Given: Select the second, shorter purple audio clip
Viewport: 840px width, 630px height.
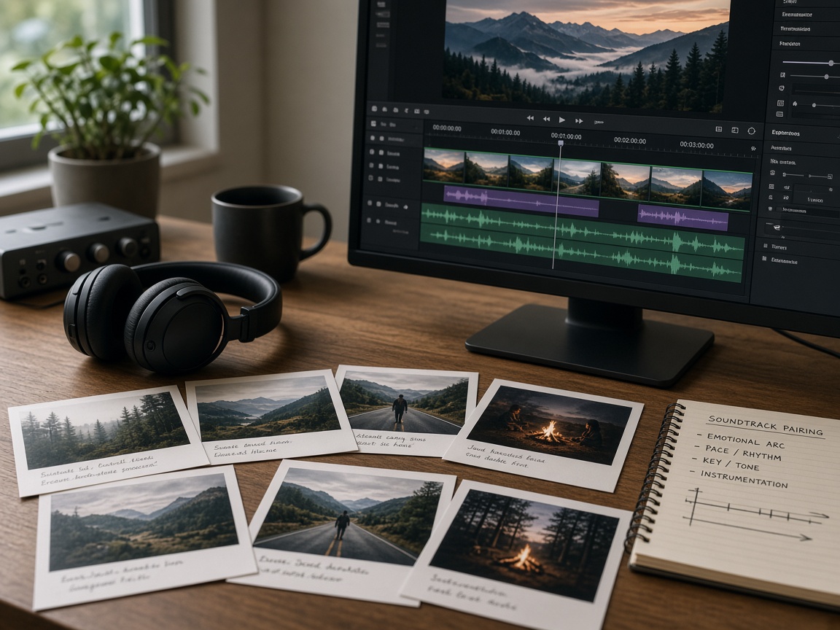Looking at the screenshot, I should pos(683,217).
